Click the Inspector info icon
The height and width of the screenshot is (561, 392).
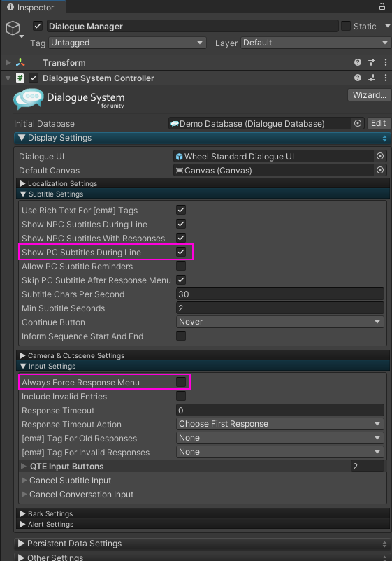coord(10,7)
